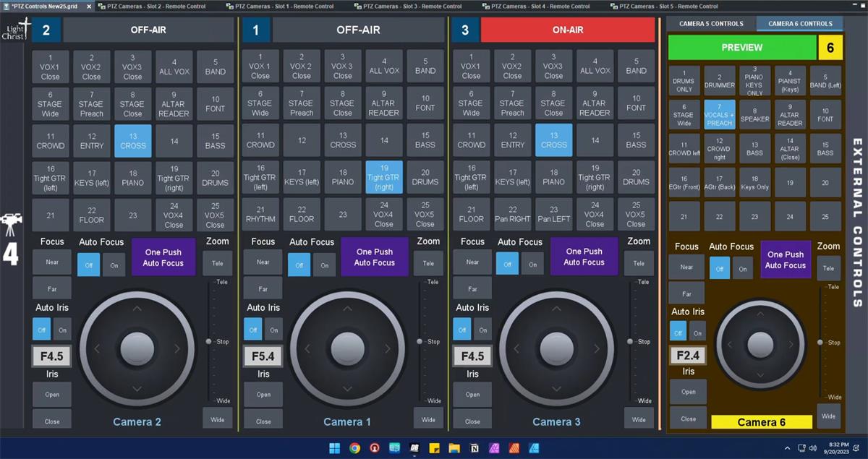Tilt Camera 3 up with joystick arrow
This screenshot has height=459, width=868.
(557, 309)
